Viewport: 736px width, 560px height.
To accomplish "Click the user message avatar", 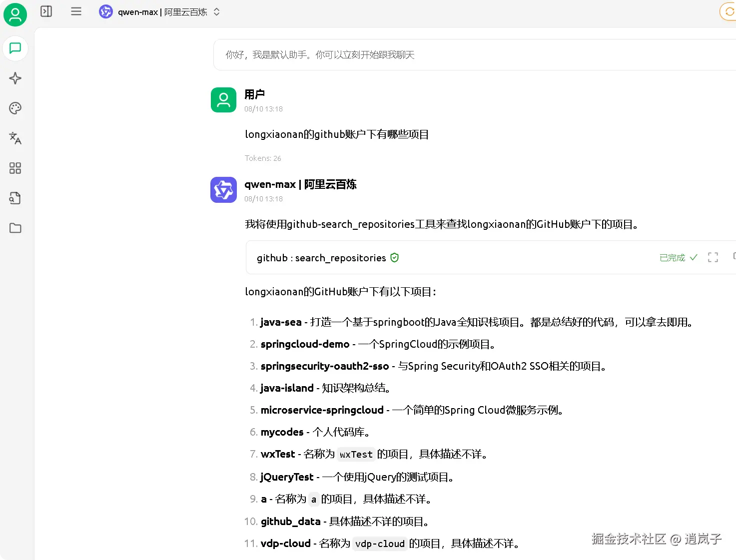I will click(223, 100).
